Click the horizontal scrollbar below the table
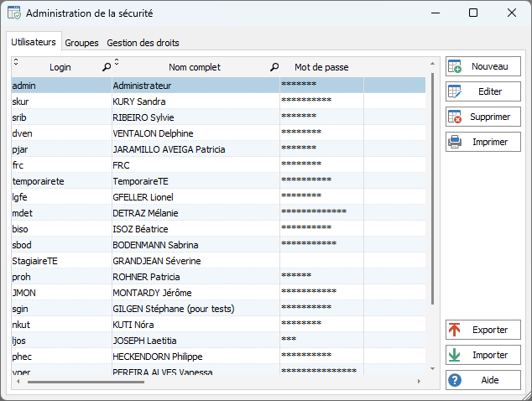The width and height of the screenshot is (532, 401). [x=218, y=382]
